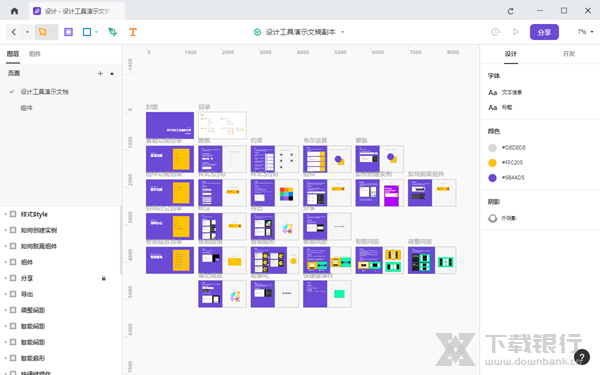The image size is (600, 375).
Task: Click frame icon of 导出 layer
Action: click(13, 294)
